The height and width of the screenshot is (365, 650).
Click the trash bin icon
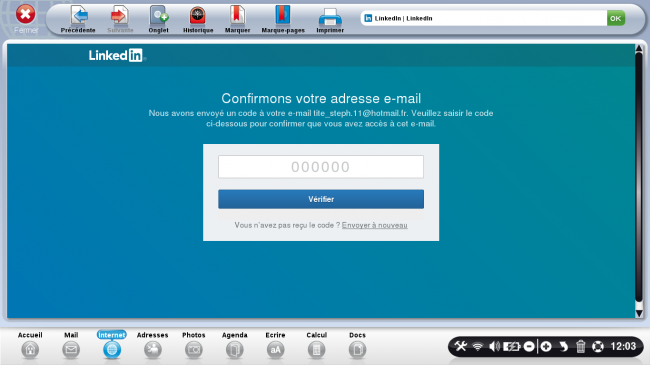coord(581,346)
